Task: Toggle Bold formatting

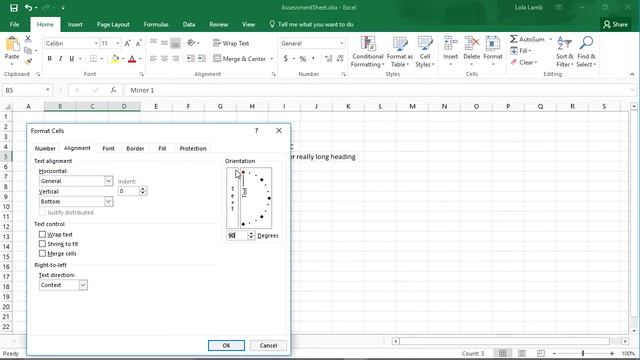Action: click(49, 59)
